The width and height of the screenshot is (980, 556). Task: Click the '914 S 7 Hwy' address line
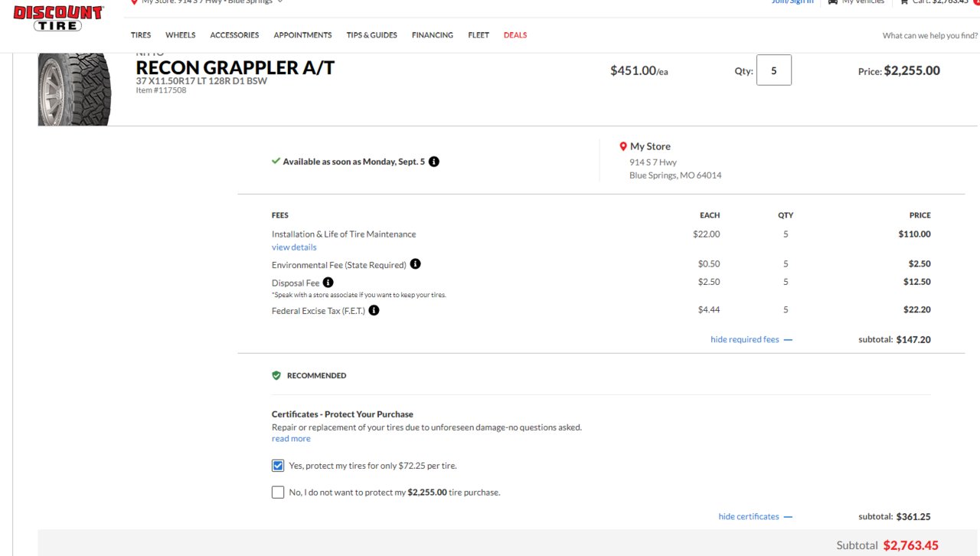pyautogui.click(x=653, y=162)
